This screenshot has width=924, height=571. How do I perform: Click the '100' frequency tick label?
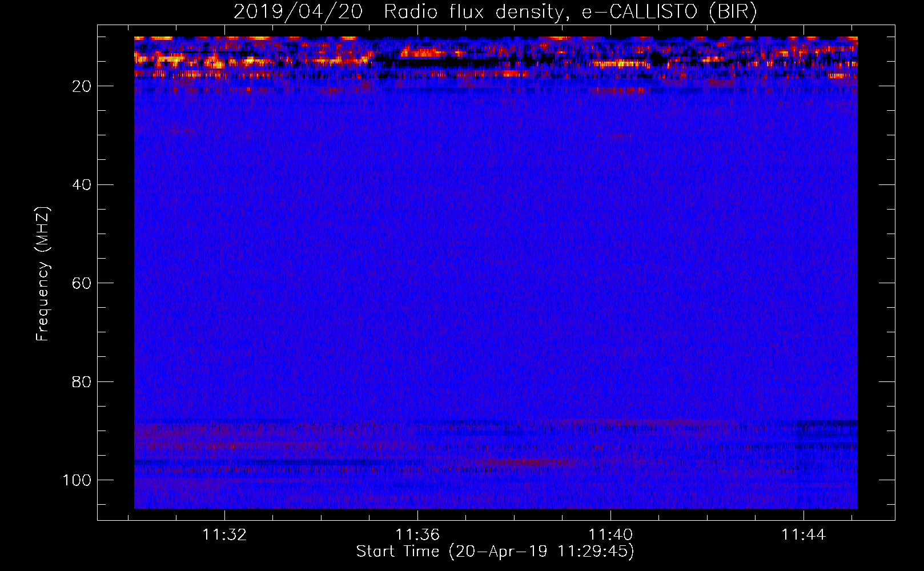point(77,480)
